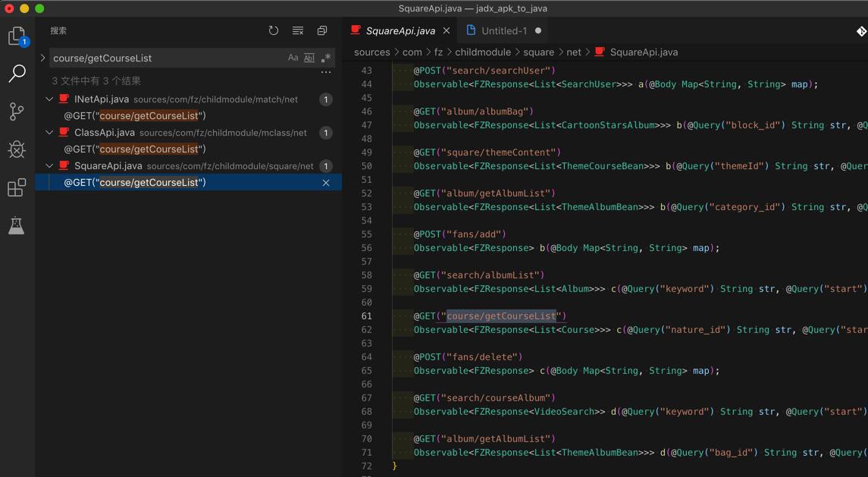Open the getCourseList match under INetApi.java

coord(134,116)
